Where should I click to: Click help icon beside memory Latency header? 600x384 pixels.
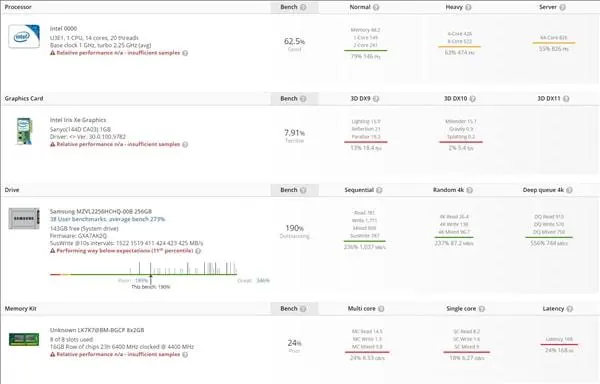point(570,309)
